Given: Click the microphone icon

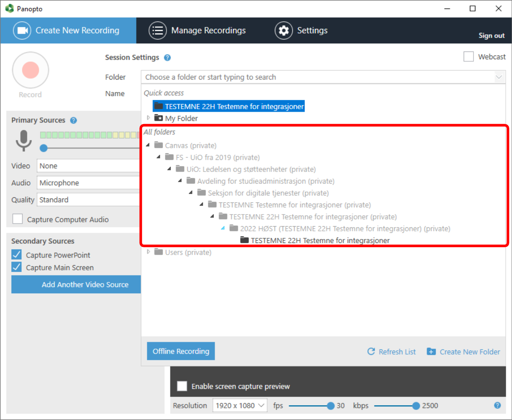Looking at the screenshot, I should click(24, 140).
